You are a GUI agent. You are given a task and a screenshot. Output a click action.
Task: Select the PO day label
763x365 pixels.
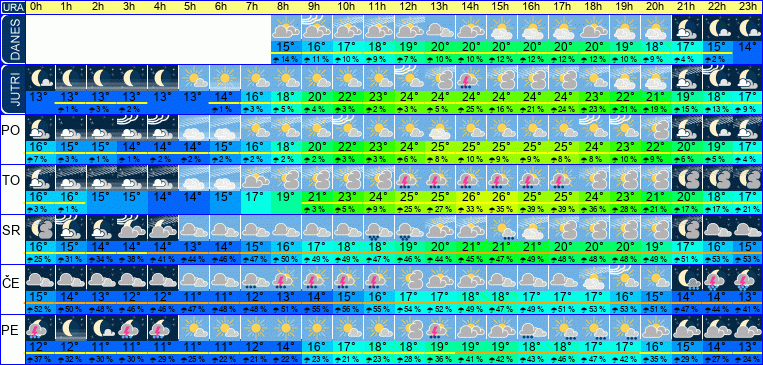[x=11, y=131]
